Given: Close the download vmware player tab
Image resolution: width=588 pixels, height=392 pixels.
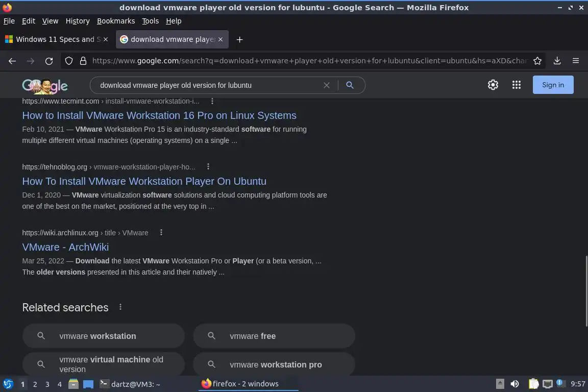Looking at the screenshot, I should [220, 39].
